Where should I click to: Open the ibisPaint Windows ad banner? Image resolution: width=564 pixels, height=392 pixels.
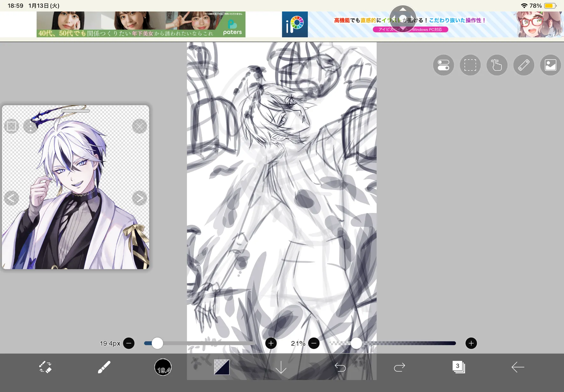pyautogui.click(x=423, y=24)
